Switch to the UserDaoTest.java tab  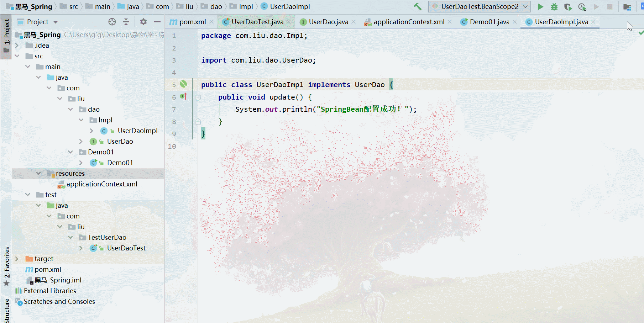tap(257, 22)
